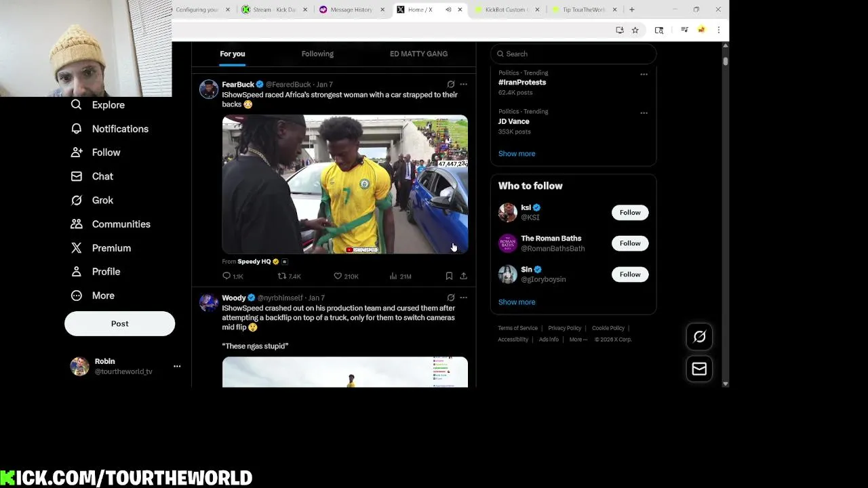The height and width of the screenshot is (488, 868).
Task: Click the Post button
Action: pyautogui.click(x=119, y=323)
